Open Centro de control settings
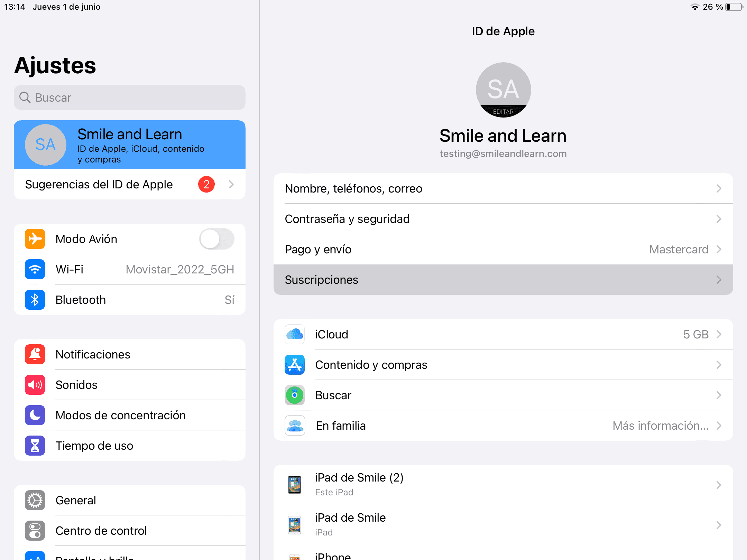The image size is (747, 560). click(x=130, y=531)
